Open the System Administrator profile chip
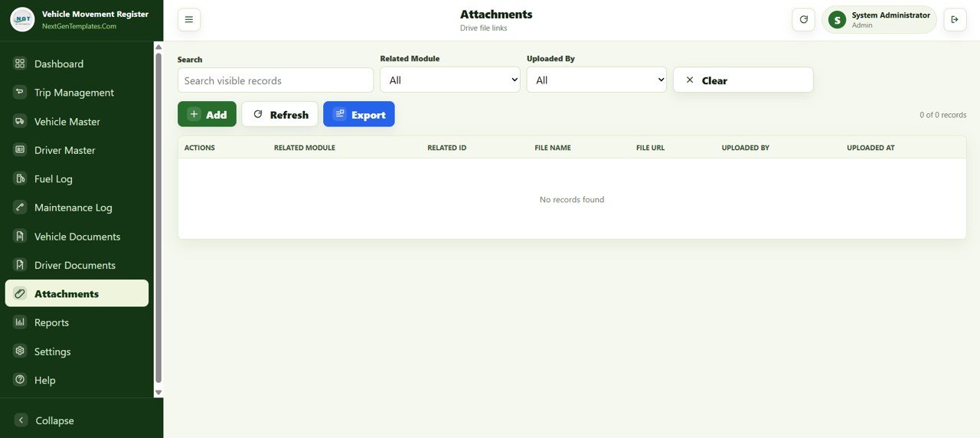Image resolution: width=980 pixels, height=438 pixels. point(879,20)
